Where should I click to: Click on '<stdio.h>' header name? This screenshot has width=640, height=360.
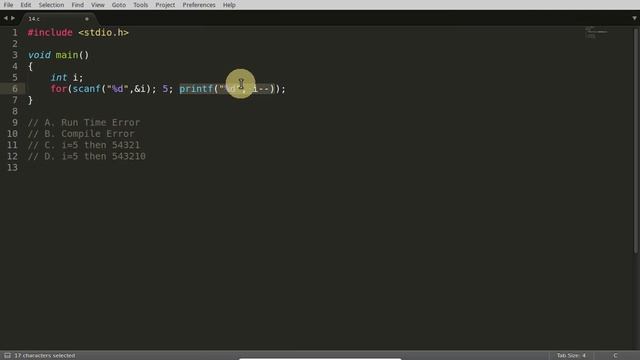pos(103,33)
